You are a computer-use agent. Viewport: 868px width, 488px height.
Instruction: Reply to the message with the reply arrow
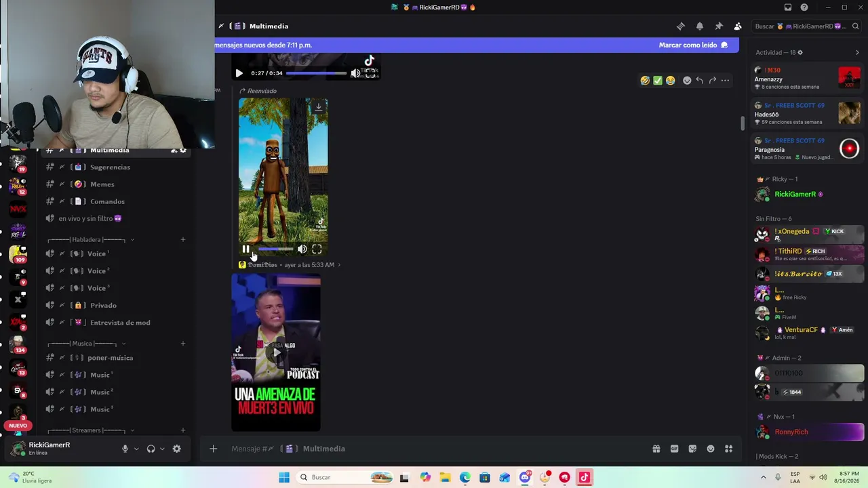pos(700,81)
